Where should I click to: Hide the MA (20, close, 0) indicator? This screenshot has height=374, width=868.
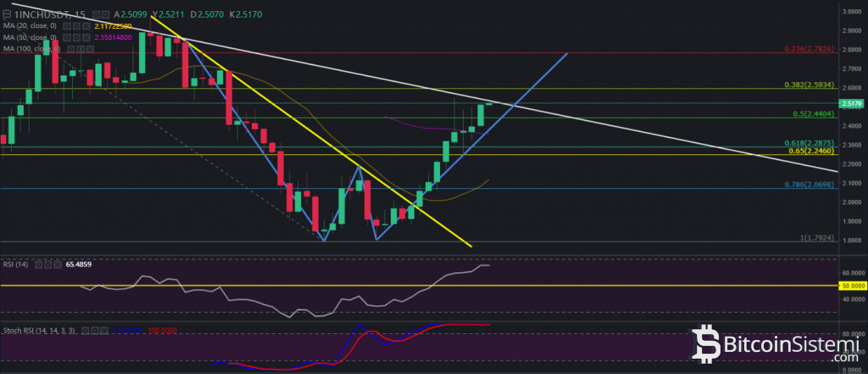pyautogui.click(x=65, y=26)
